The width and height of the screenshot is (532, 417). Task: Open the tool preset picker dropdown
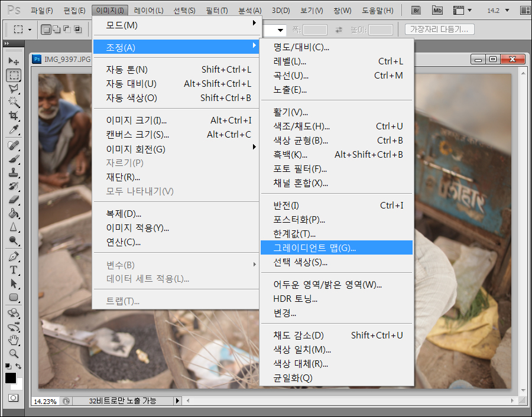pos(30,30)
